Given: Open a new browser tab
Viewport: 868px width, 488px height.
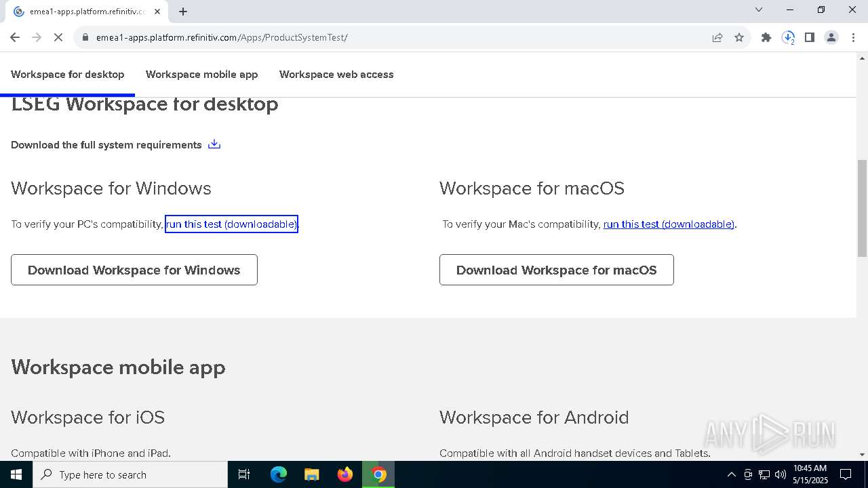Looking at the screenshot, I should (183, 11).
